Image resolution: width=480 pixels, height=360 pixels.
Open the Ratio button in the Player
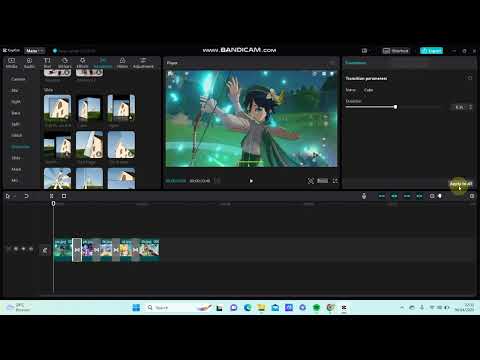[x=322, y=181]
